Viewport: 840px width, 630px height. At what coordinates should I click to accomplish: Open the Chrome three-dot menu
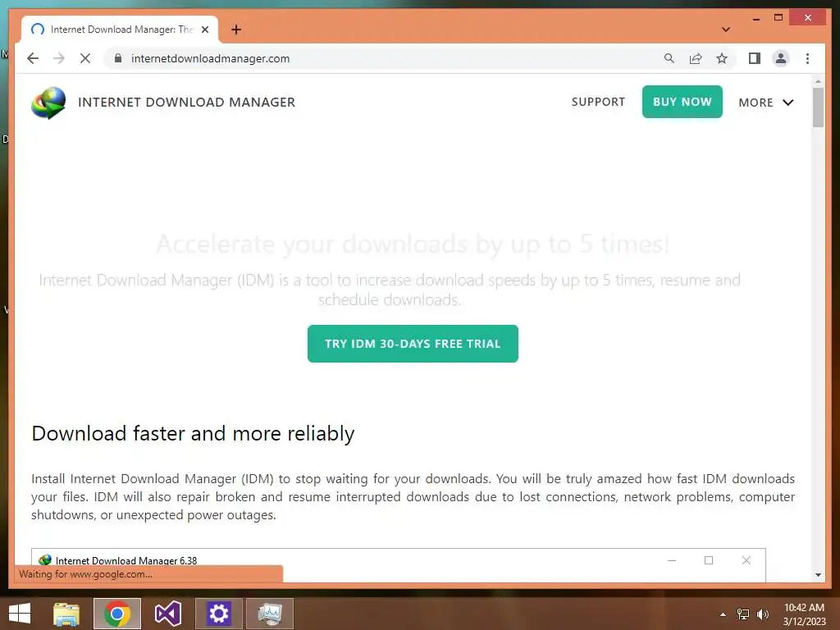807,58
